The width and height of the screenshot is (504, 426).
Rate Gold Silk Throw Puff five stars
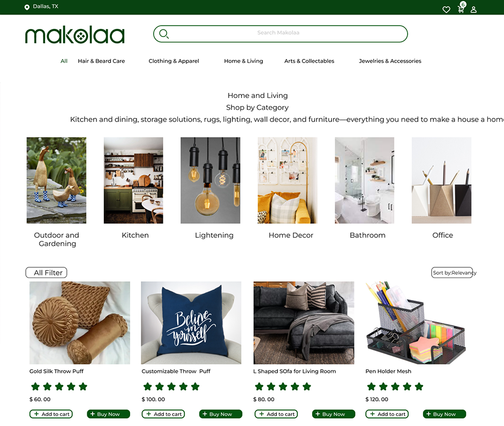point(83,386)
